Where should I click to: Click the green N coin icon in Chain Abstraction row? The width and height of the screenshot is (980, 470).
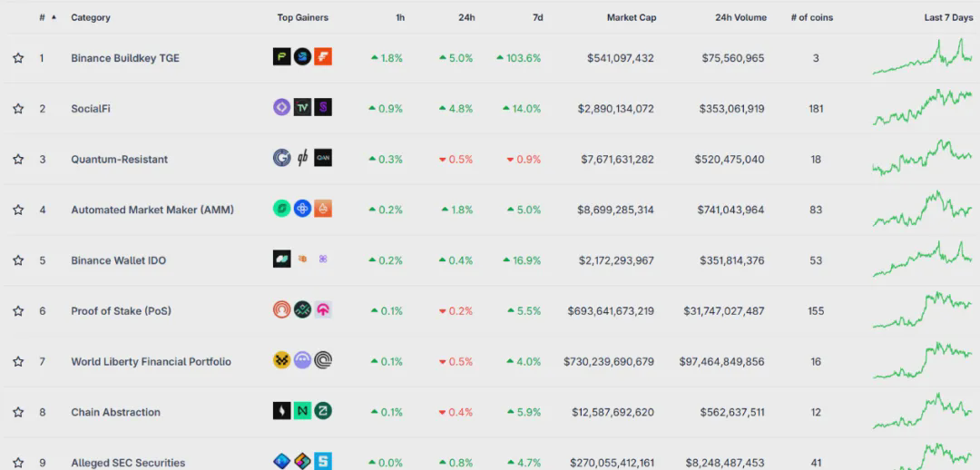(302, 411)
